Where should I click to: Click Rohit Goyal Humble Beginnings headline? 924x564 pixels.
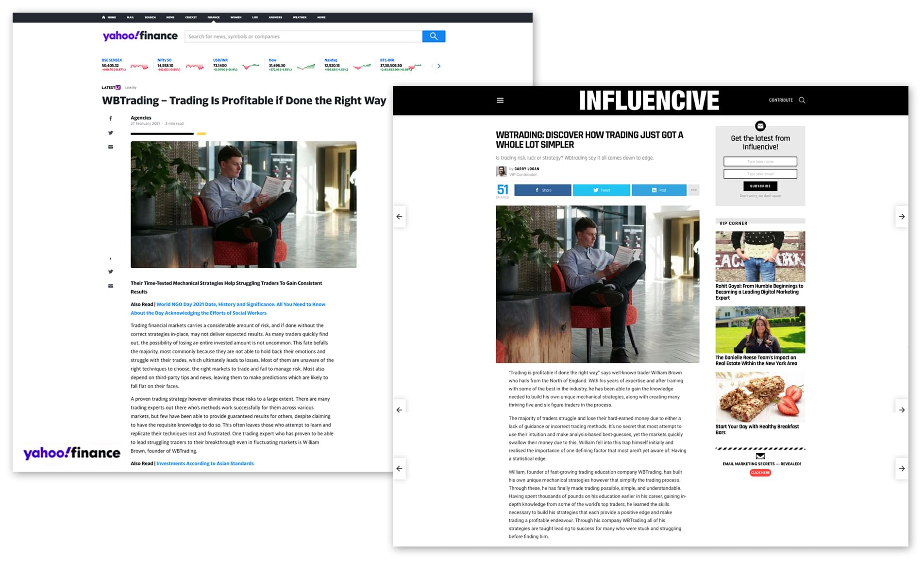coord(759,292)
